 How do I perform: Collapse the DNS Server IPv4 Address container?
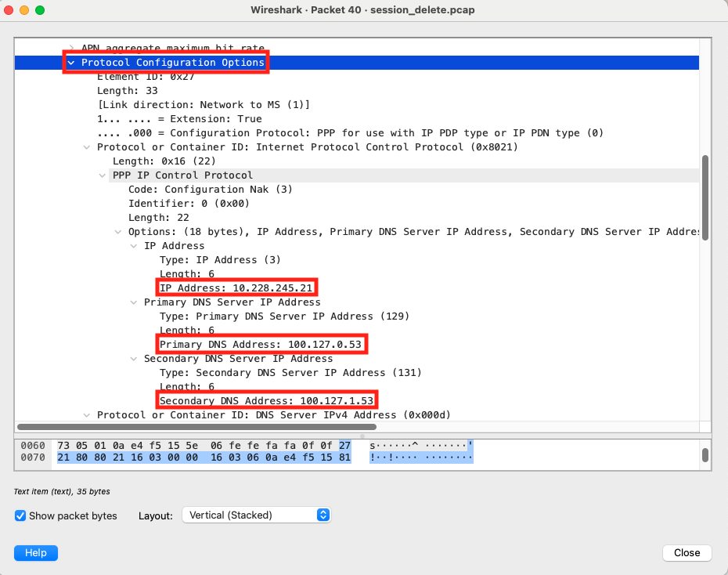click(87, 414)
